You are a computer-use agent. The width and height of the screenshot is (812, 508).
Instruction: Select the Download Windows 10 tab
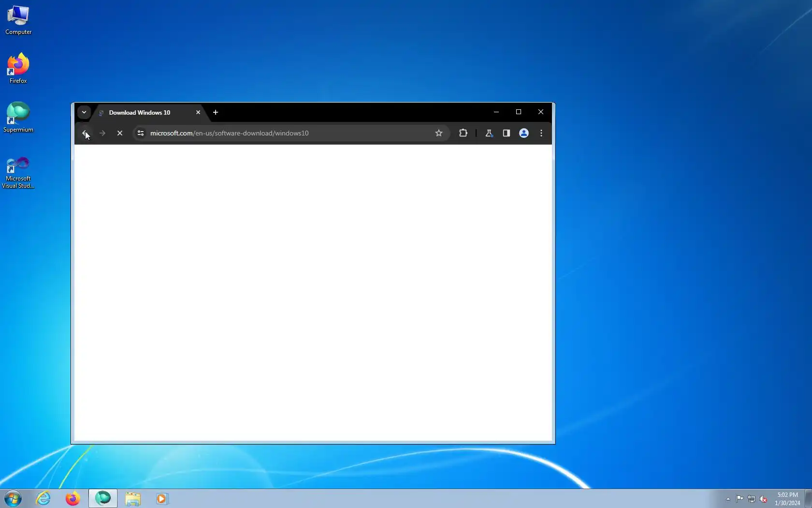point(150,112)
